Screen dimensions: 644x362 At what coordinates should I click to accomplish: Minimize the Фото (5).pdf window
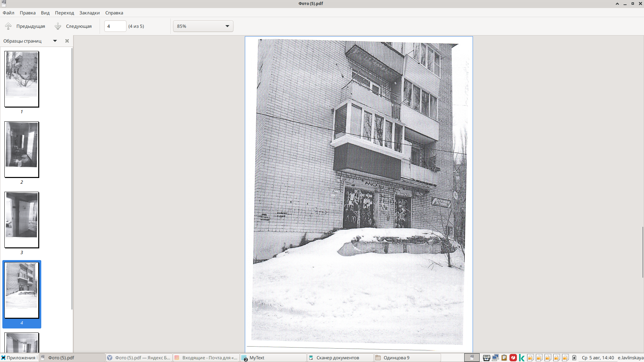tap(625, 4)
